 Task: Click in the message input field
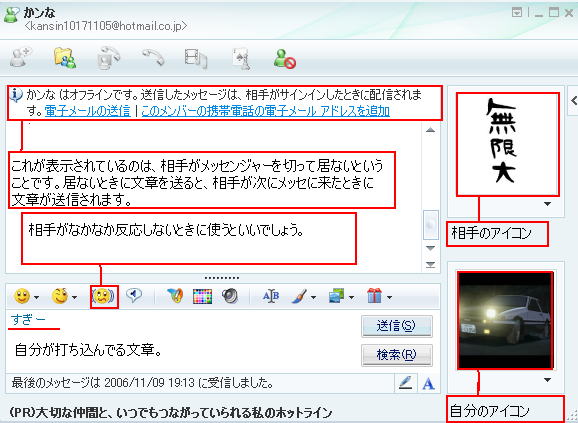pos(184,350)
